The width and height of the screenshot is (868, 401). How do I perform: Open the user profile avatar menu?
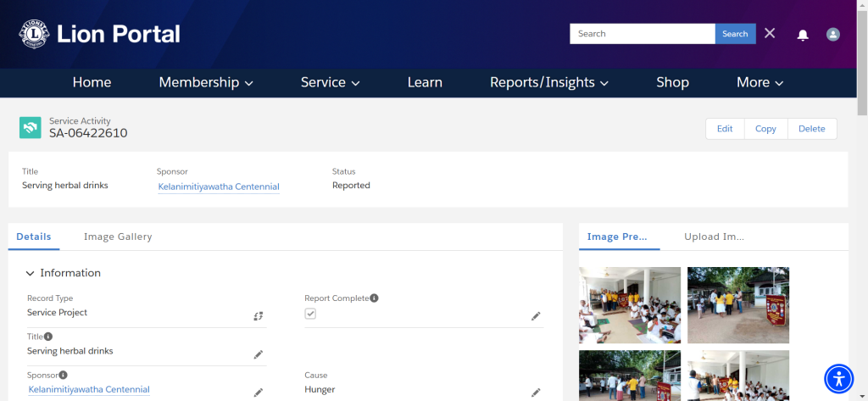point(833,35)
